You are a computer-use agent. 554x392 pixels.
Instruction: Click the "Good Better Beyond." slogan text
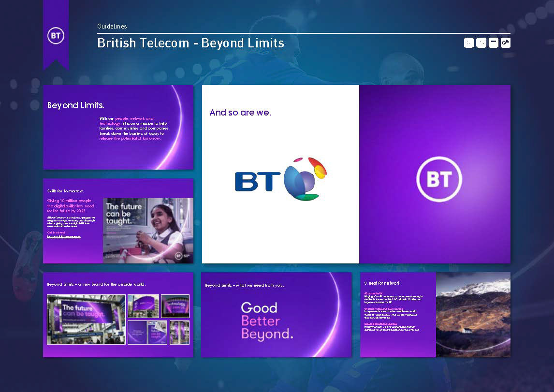coord(267,321)
